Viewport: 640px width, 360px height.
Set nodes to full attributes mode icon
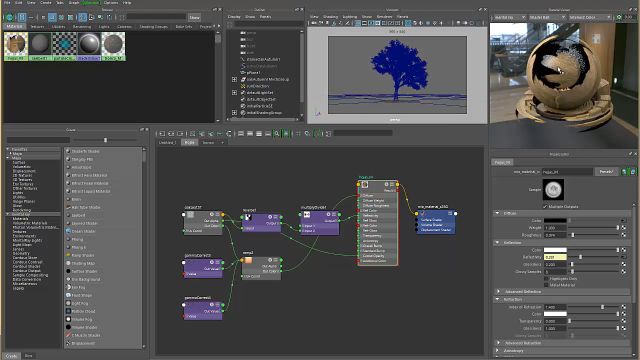click(259, 133)
